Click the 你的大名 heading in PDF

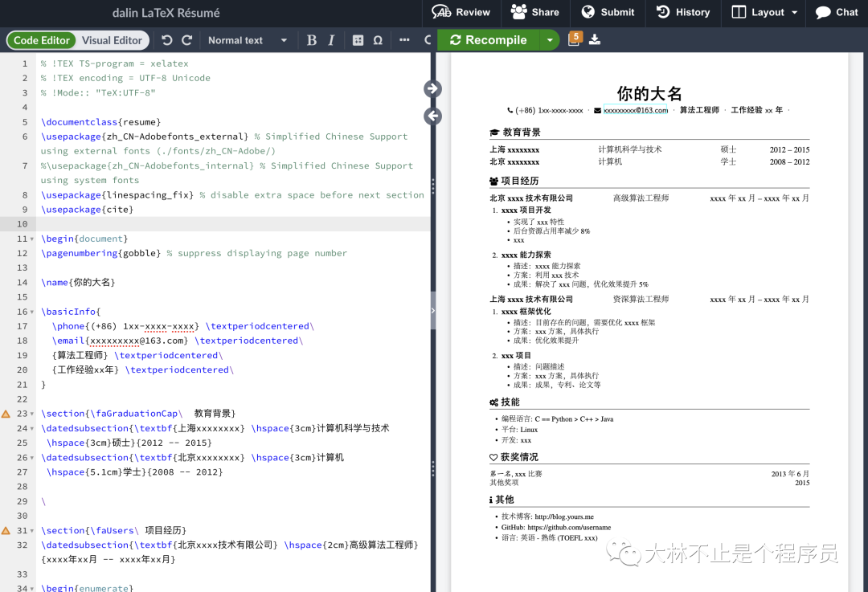click(x=649, y=93)
